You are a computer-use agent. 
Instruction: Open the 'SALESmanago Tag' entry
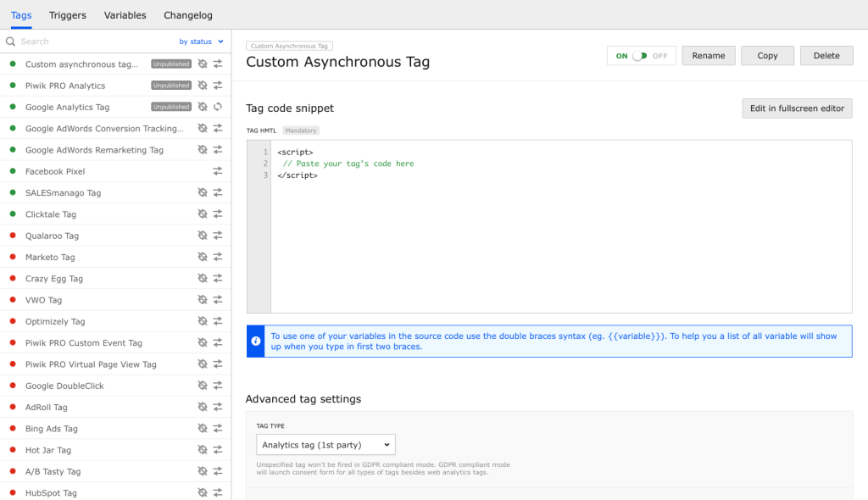pyautogui.click(x=63, y=192)
